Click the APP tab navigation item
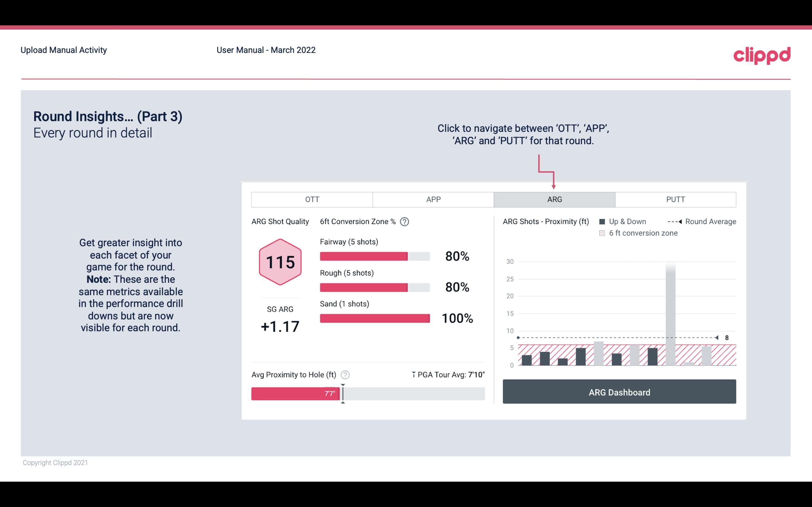This screenshot has width=812, height=507. point(432,199)
